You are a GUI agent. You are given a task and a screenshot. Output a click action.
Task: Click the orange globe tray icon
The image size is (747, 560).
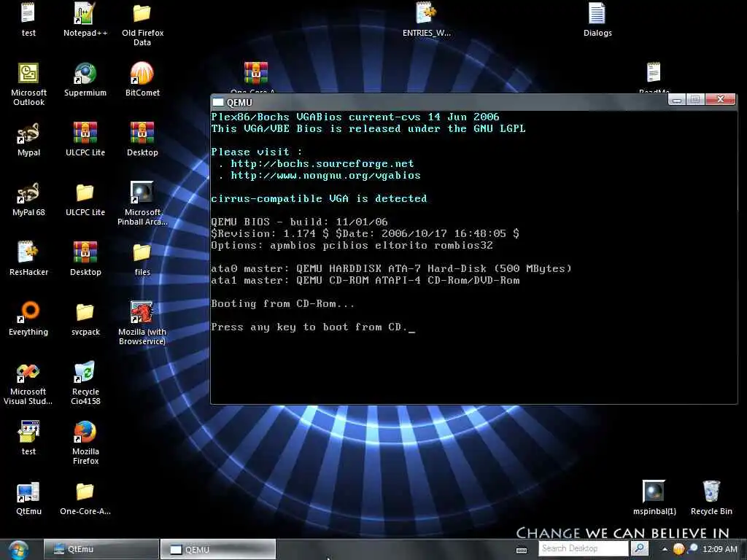(x=678, y=549)
